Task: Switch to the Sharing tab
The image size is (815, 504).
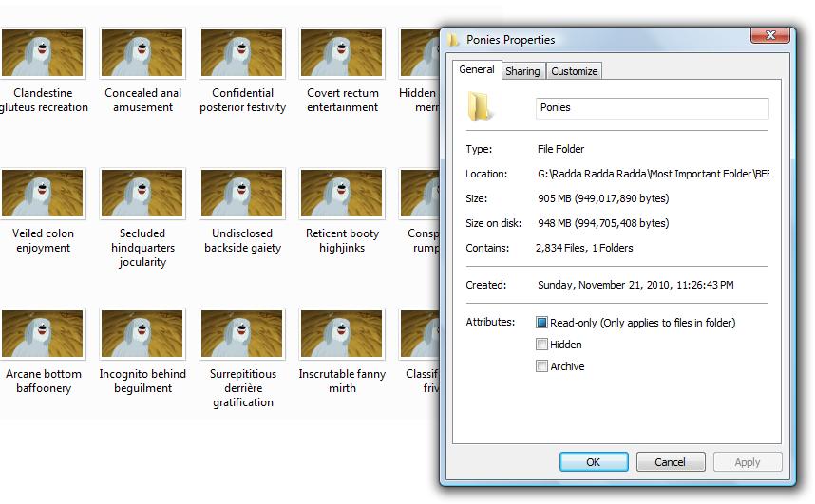Action: tap(522, 71)
